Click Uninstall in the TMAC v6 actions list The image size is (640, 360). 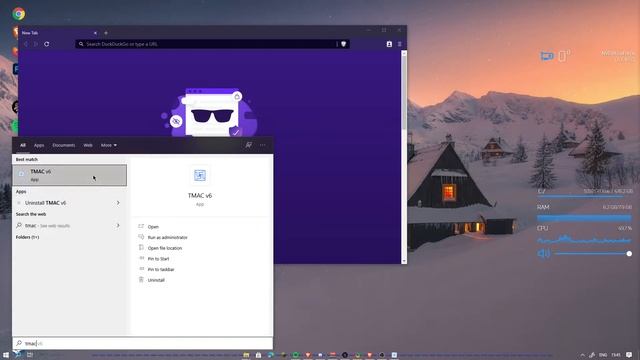(156, 280)
